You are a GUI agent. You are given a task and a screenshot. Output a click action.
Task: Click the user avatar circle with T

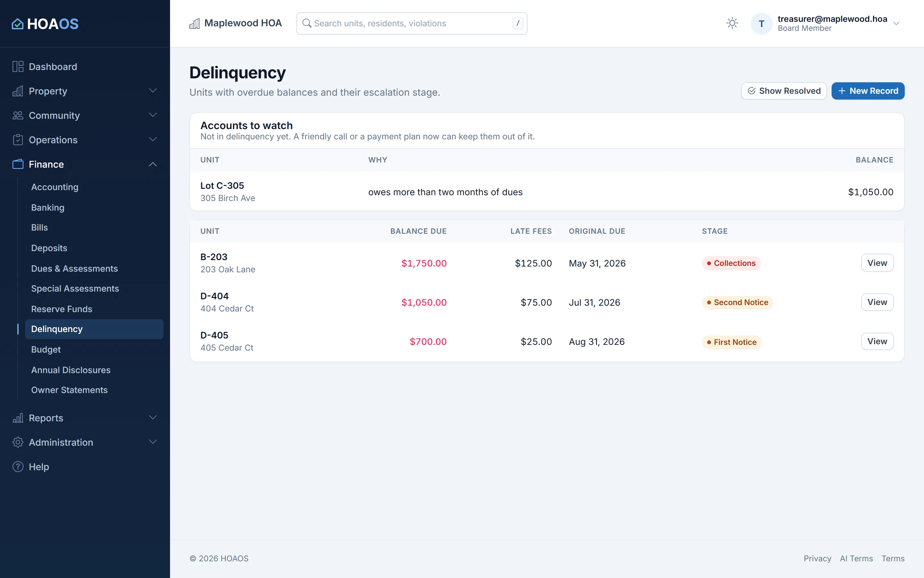click(x=761, y=24)
